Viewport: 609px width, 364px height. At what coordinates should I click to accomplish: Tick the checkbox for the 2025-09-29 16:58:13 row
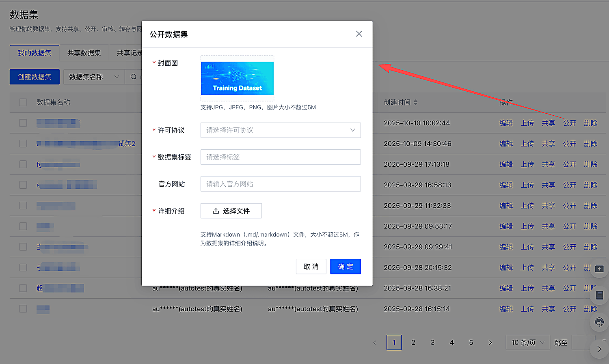tap(23, 185)
